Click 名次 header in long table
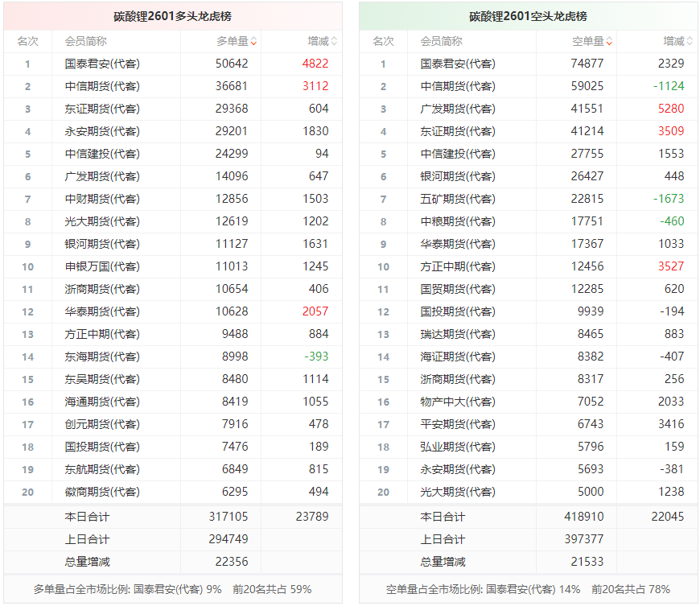700x606 pixels. coord(27,42)
